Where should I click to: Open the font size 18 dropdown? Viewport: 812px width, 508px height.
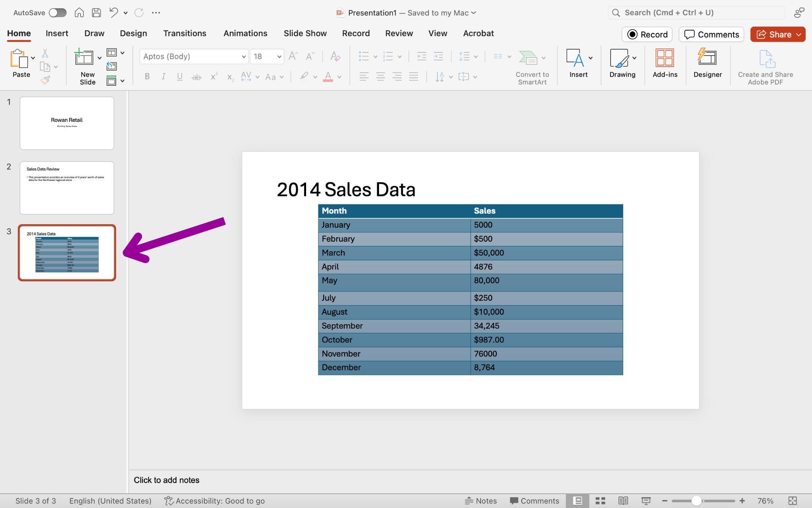point(267,56)
